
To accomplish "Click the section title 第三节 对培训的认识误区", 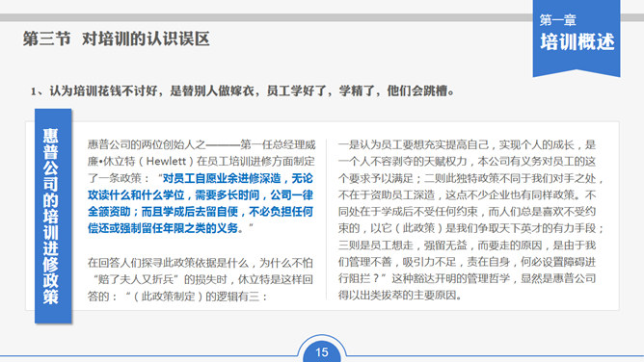I will click(117, 39).
